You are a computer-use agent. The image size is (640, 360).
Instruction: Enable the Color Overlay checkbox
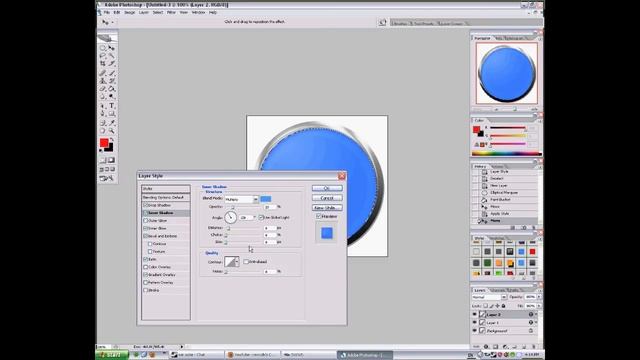pos(146,267)
